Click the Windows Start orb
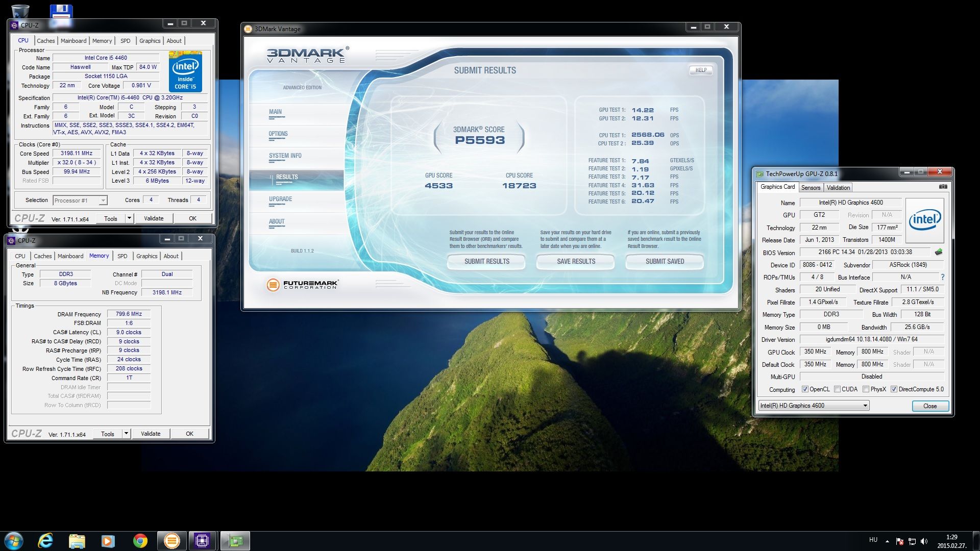This screenshot has height=551, width=980. (x=14, y=541)
